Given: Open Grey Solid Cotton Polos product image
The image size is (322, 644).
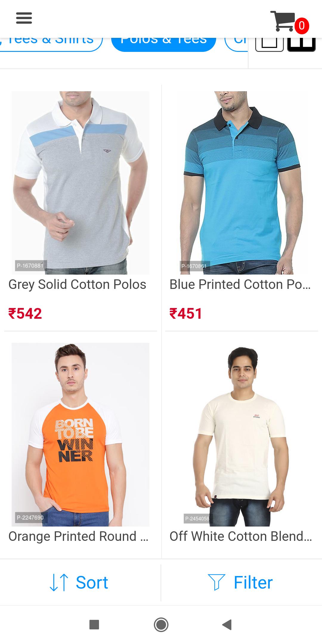Looking at the screenshot, I should 80,183.
